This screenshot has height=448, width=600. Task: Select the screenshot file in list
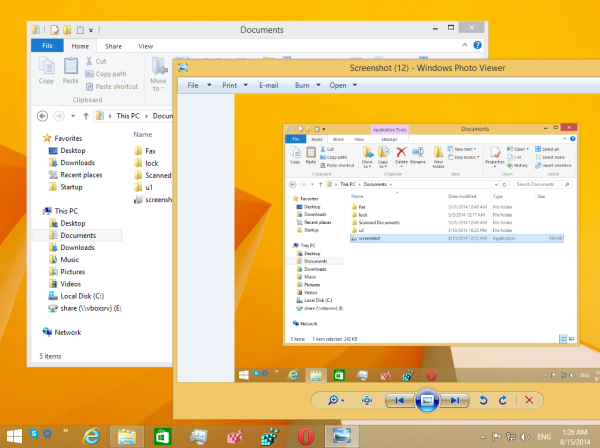point(153,199)
